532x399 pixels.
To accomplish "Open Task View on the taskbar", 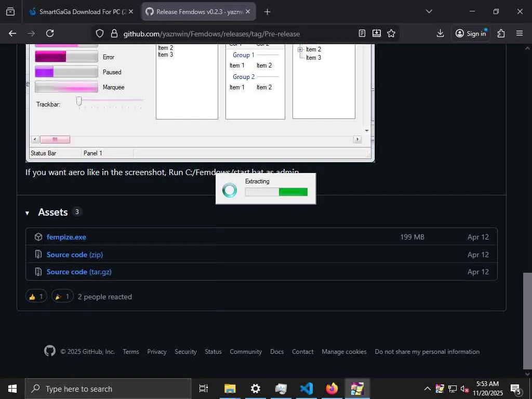I will 204,389.
